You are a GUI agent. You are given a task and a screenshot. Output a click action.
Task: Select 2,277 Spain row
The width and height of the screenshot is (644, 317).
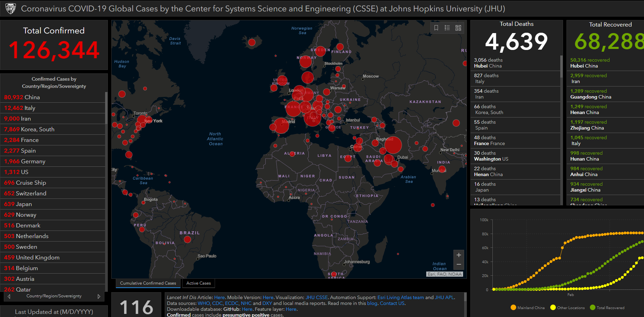tap(53, 151)
